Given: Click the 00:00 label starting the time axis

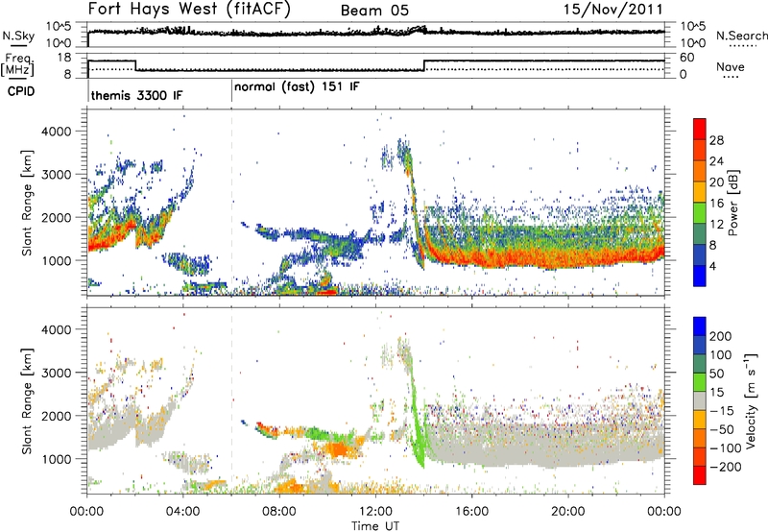Looking at the screenshot, I should (x=86, y=512).
